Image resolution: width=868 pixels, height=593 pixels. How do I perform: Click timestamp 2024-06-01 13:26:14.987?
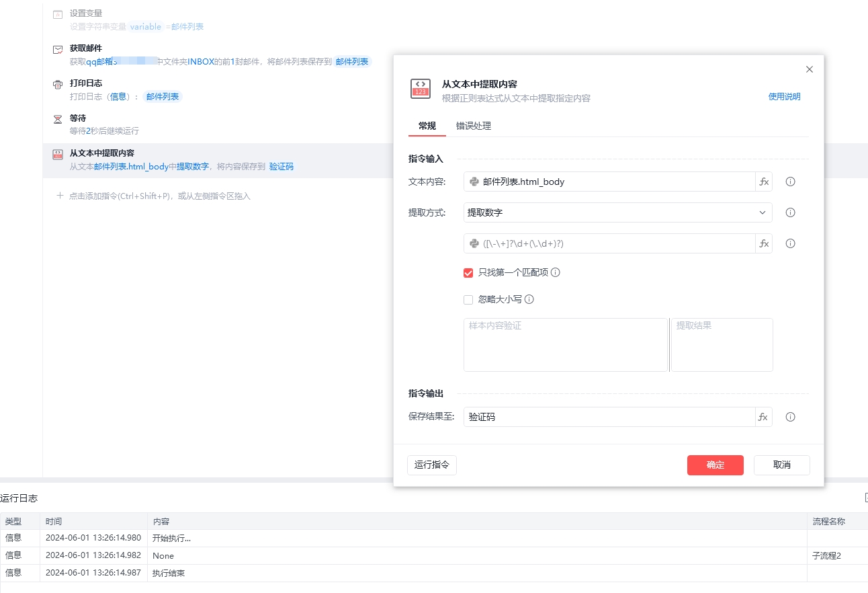(93, 573)
